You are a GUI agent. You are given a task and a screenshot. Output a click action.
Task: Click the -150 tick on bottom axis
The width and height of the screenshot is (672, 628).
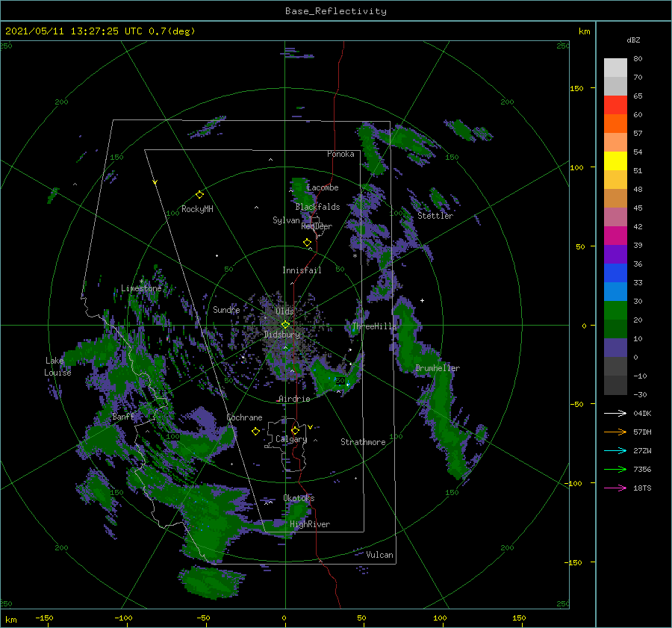pos(44,618)
